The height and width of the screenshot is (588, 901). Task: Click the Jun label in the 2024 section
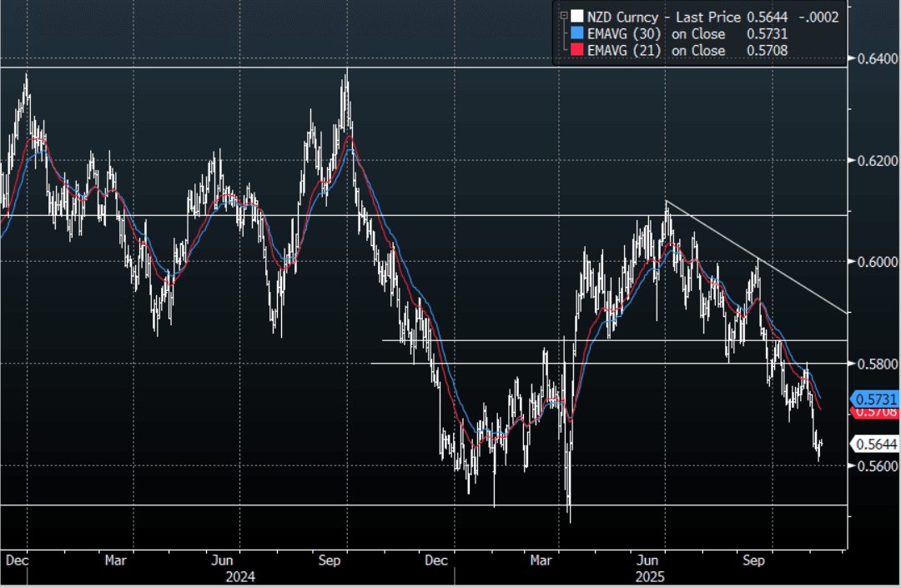(x=222, y=560)
